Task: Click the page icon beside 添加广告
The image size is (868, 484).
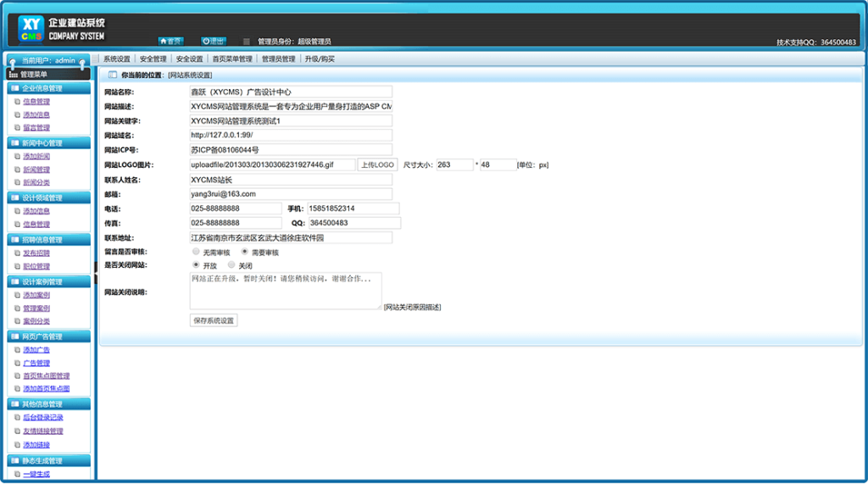Action: (x=17, y=350)
